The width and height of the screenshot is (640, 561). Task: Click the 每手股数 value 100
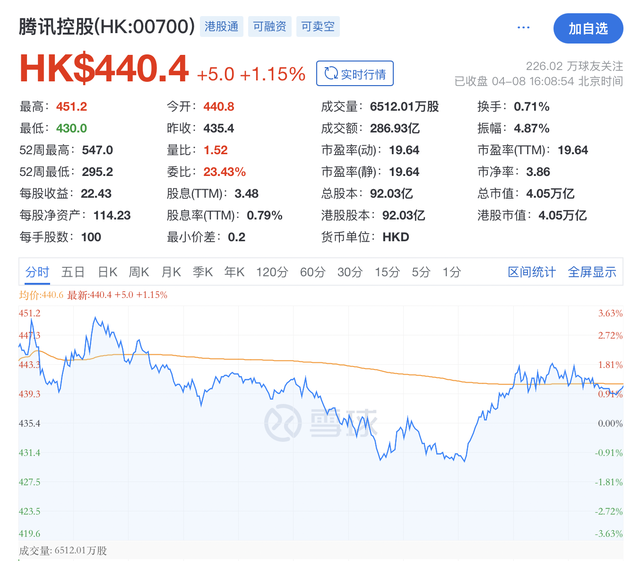pos(91,237)
